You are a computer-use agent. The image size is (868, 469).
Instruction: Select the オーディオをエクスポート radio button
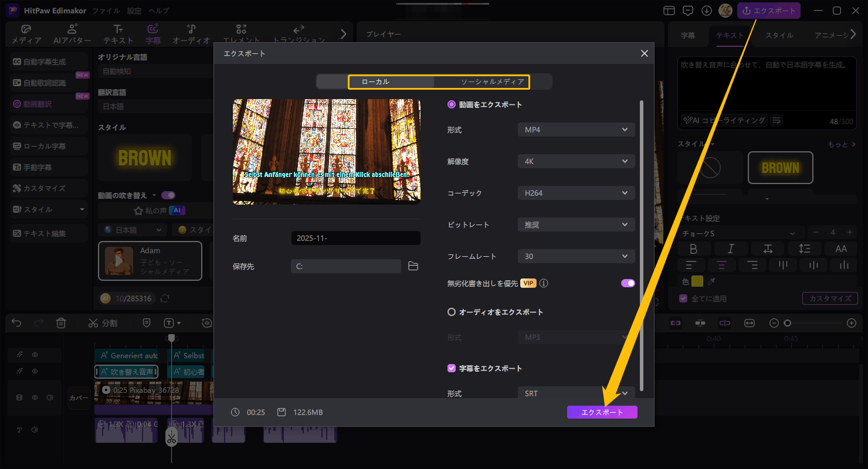[x=452, y=312]
